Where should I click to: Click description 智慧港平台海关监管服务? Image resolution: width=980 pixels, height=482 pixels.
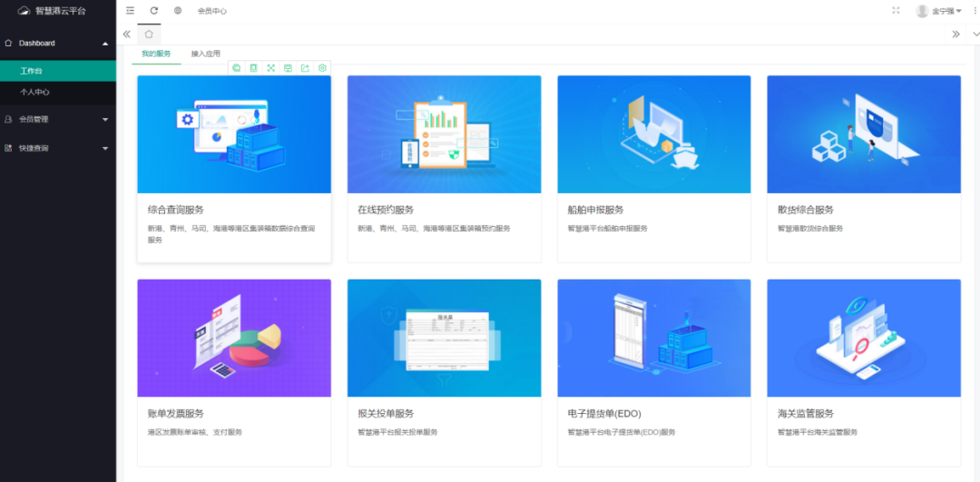[x=818, y=432]
